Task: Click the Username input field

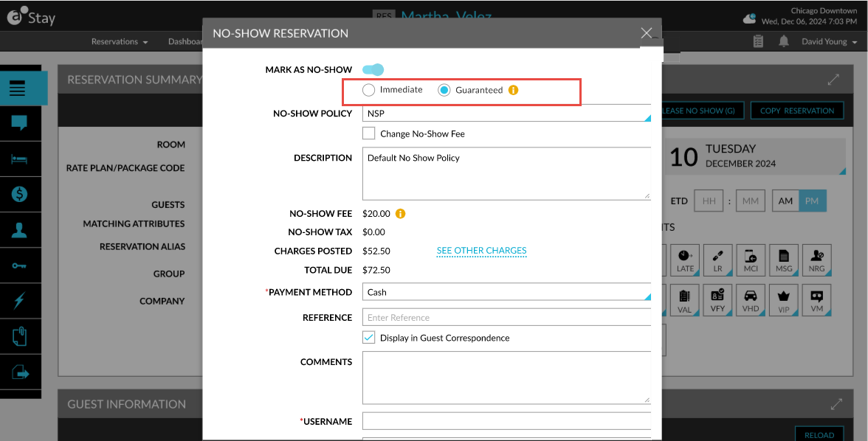Action: point(506,421)
